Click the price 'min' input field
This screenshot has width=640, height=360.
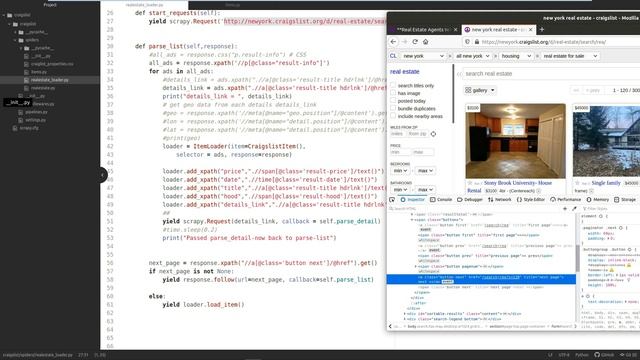[400, 152]
